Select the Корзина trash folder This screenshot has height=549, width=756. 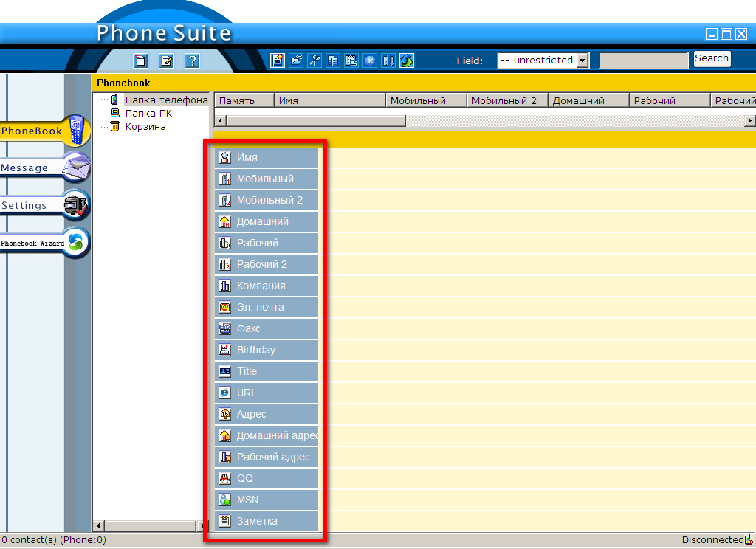(x=145, y=126)
